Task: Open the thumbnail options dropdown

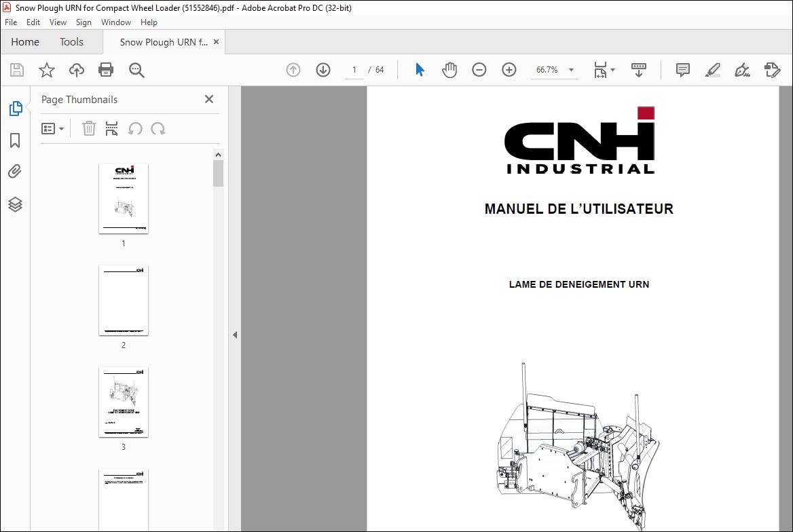Action: [x=52, y=128]
